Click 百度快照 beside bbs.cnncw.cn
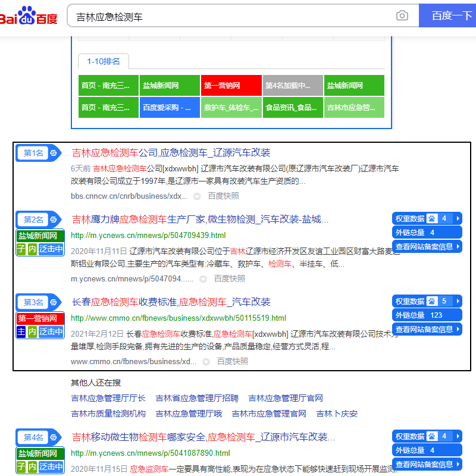The width and height of the screenshot is (476, 476). pyautogui.click(x=224, y=196)
